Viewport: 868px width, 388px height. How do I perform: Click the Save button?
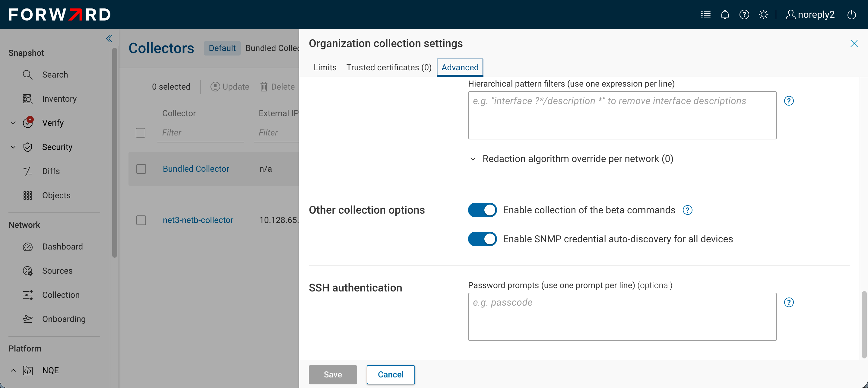pyautogui.click(x=333, y=375)
